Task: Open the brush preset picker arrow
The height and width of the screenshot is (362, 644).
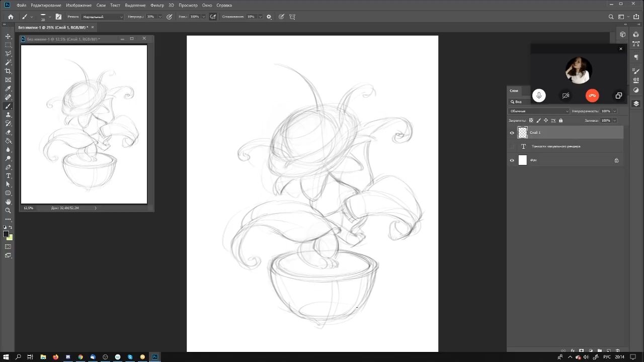Action: pos(50,17)
